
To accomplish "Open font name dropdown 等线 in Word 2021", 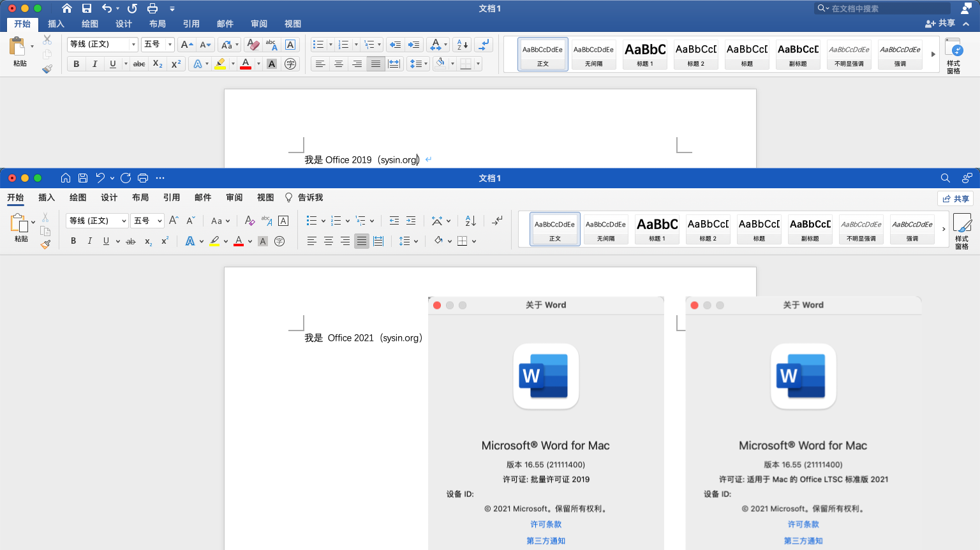I will click(124, 221).
